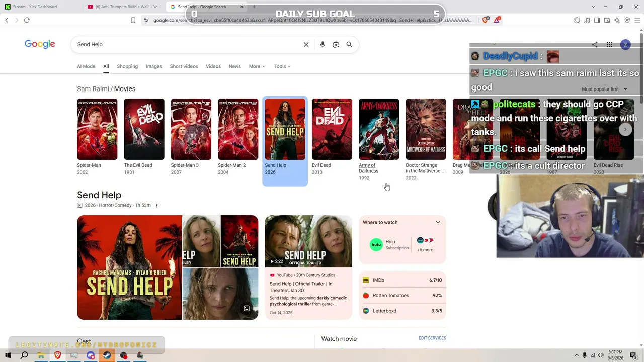Switch to the Stream - Kick Dashboard tab

point(40,7)
